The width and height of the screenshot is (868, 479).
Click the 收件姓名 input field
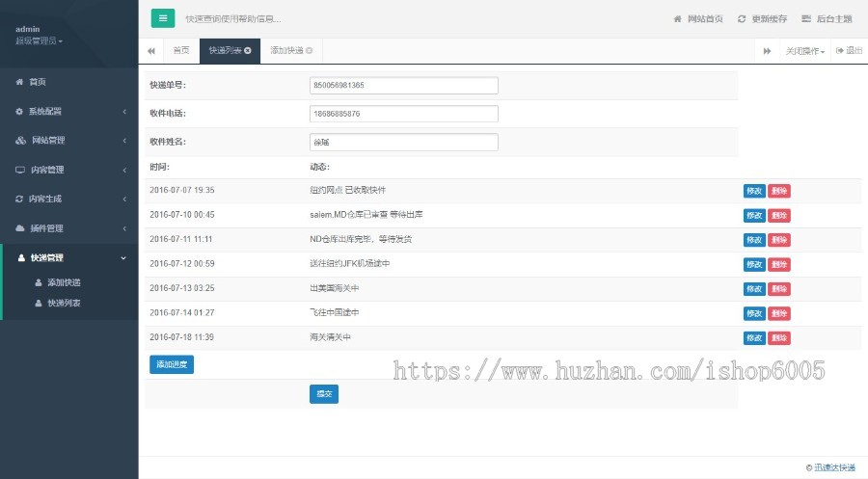(x=403, y=142)
